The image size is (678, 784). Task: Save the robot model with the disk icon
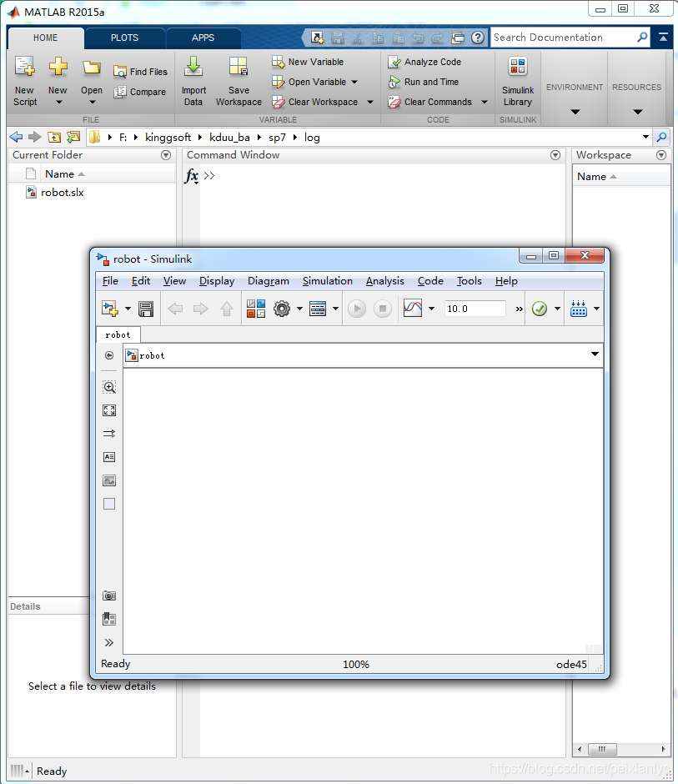[x=143, y=308]
